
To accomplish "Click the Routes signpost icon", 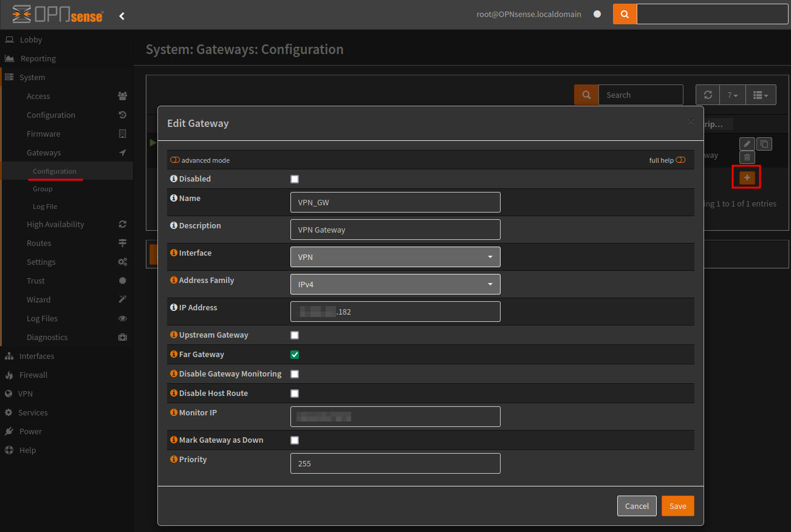I will pos(122,243).
